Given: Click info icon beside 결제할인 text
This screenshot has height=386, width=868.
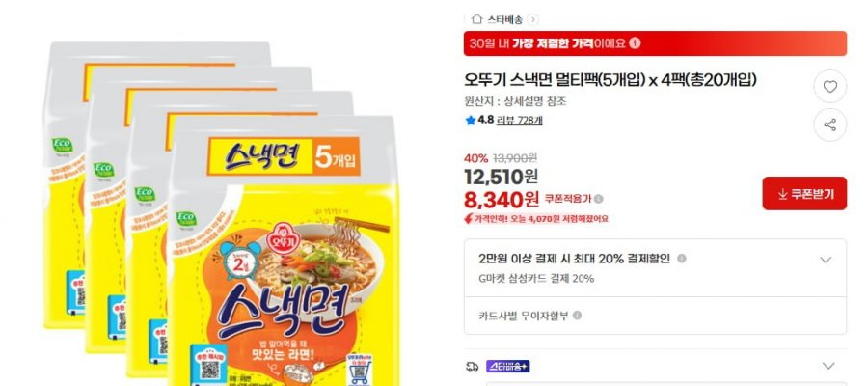Looking at the screenshot, I should click(x=682, y=259).
